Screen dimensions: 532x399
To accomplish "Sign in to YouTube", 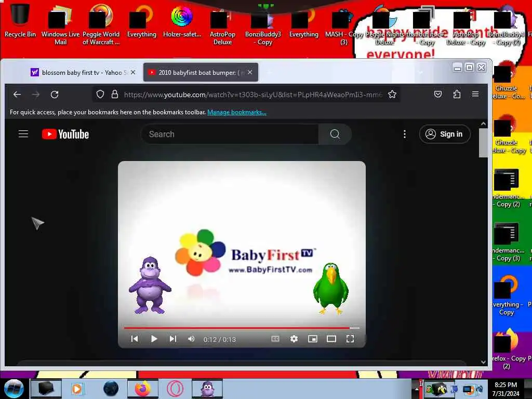I will click(445, 134).
